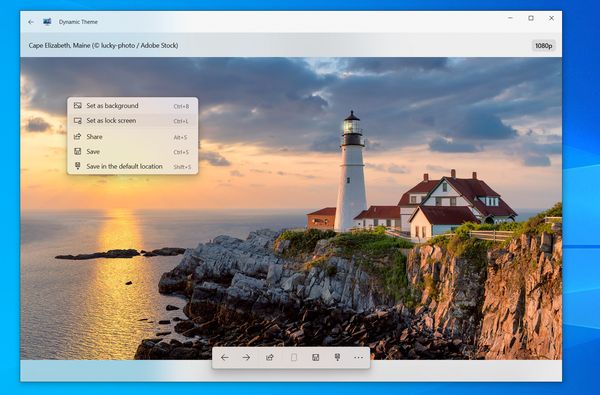Close the Dynamic Theme window

[x=551, y=18]
